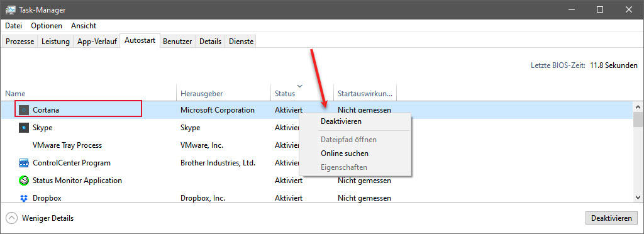Choose Deaktivieren in the context menu
Image resolution: width=644 pixels, height=234 pixels.
click(x=356, y=121)
